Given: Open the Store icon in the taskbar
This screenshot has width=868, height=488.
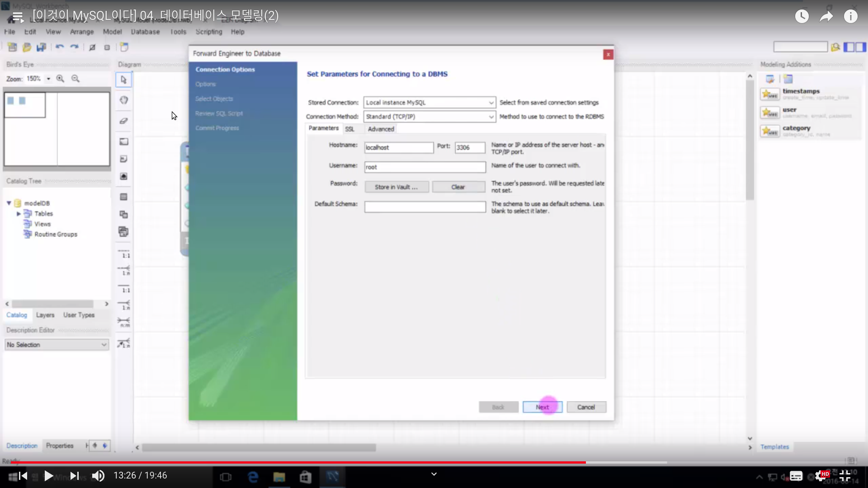Looking at the screenshot, I should point(306,477).
